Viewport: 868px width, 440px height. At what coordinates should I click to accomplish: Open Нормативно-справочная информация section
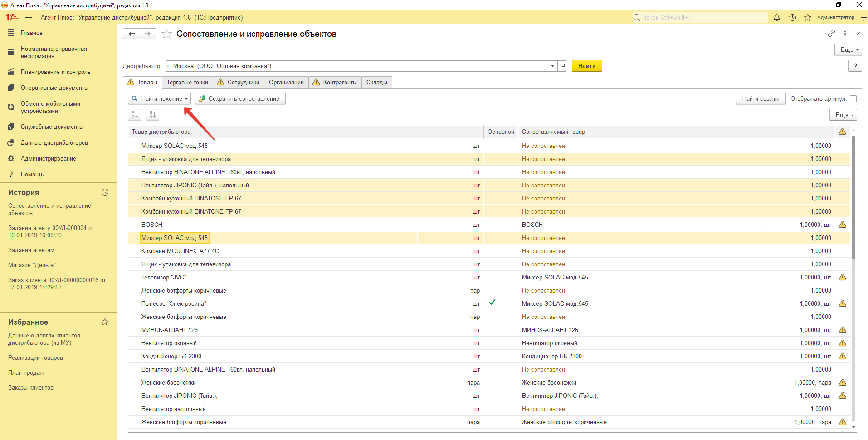54,52
